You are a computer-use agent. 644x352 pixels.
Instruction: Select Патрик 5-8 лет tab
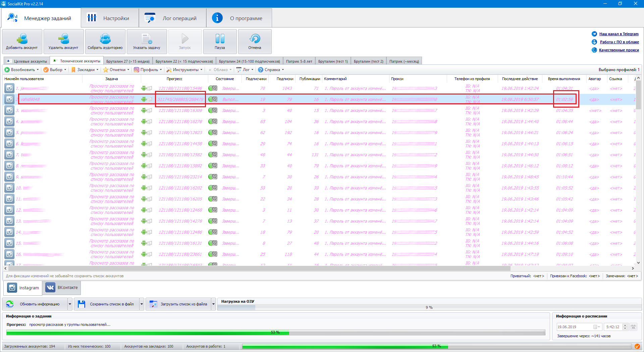tap(299, 61)
